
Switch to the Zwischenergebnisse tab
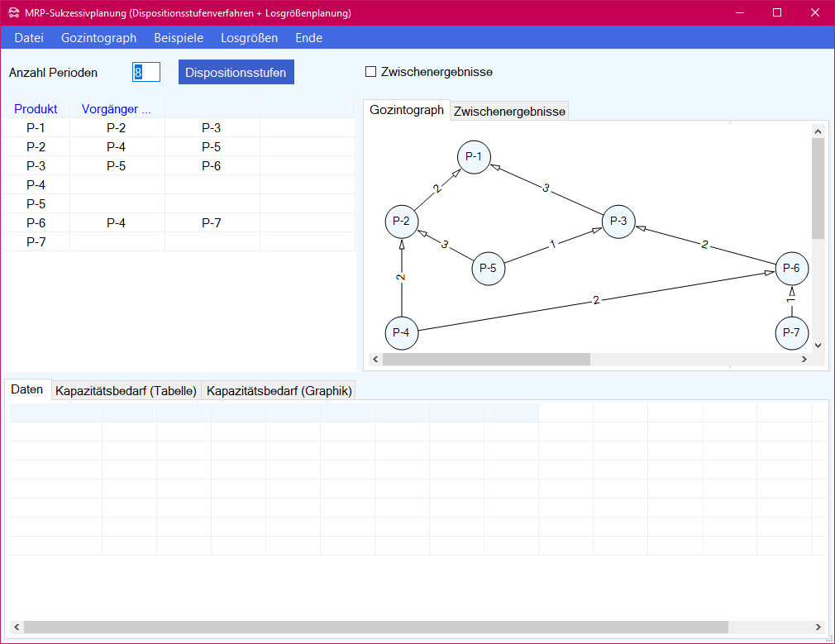(x=509, y=112)
